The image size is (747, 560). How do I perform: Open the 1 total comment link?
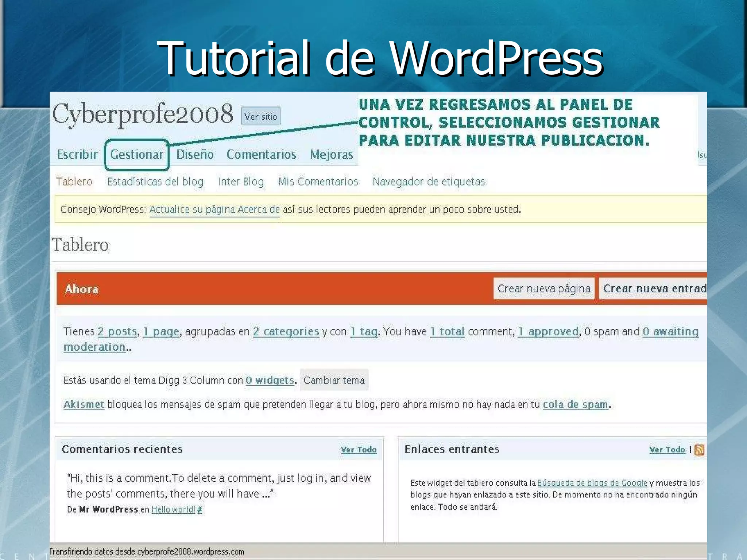point(447,331)
